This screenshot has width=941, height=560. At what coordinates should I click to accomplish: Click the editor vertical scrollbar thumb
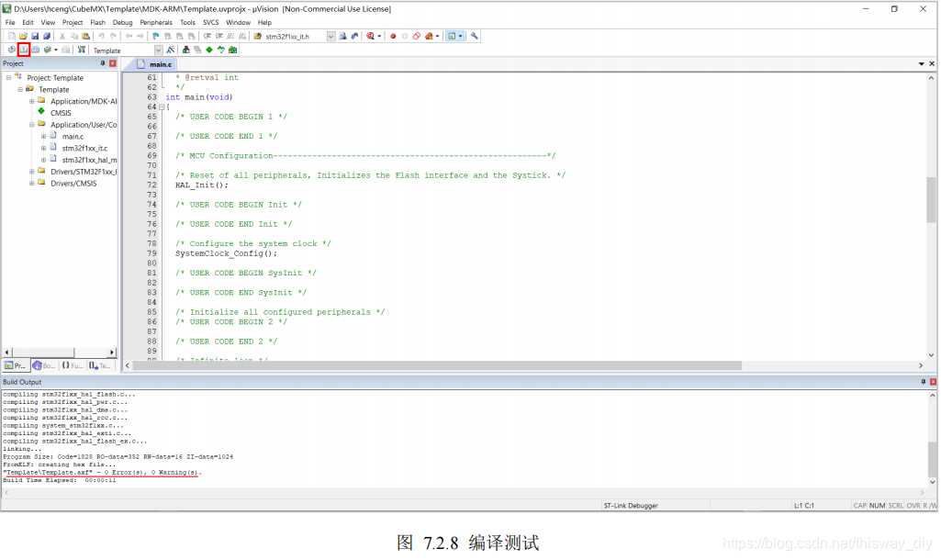pos(931,200)
